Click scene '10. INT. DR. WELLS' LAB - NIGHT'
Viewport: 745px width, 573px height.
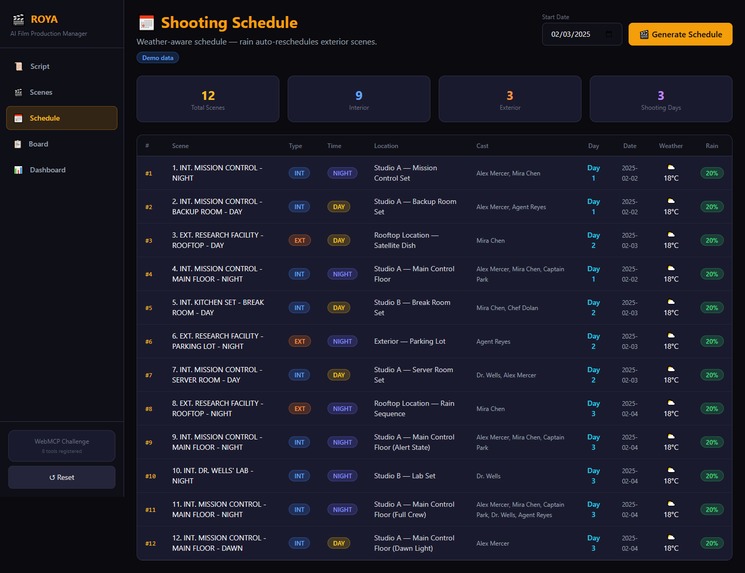212,476
